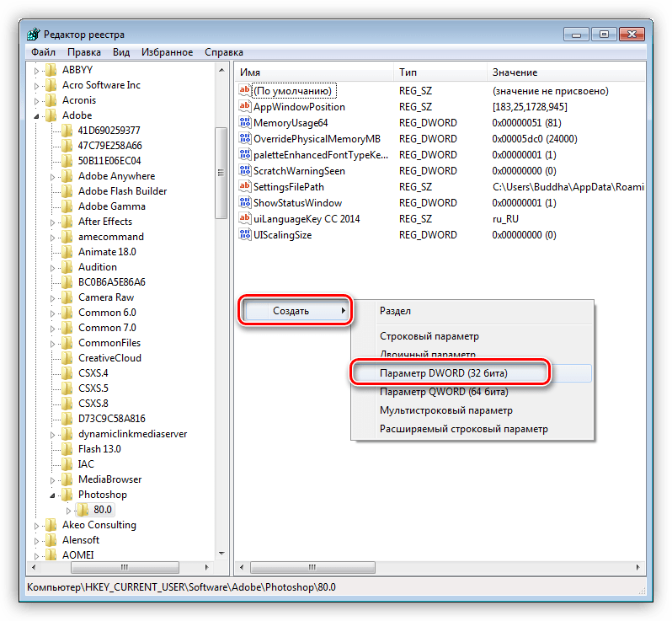672x621 pixels.
Task: Select the MemoryUsage64 DWORD value icon
Action: pos(245,122)
